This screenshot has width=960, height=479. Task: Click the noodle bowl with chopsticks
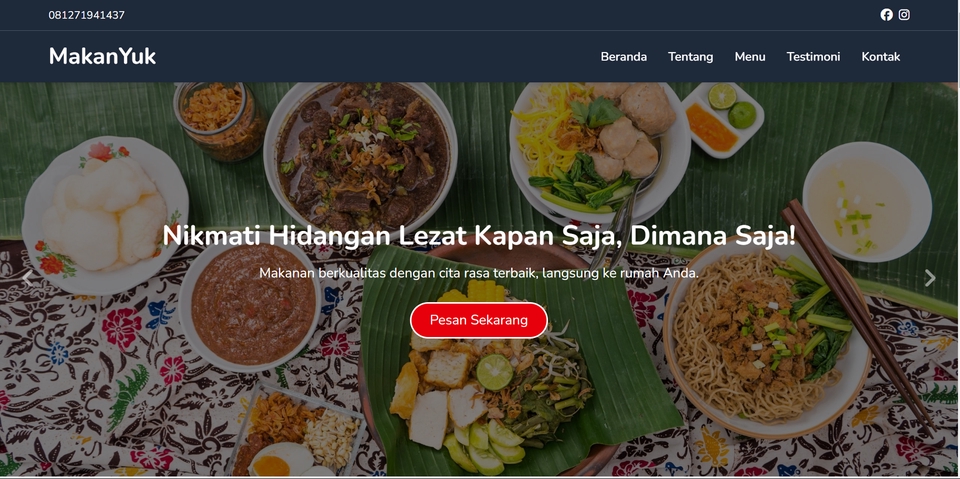click(767, 336)
